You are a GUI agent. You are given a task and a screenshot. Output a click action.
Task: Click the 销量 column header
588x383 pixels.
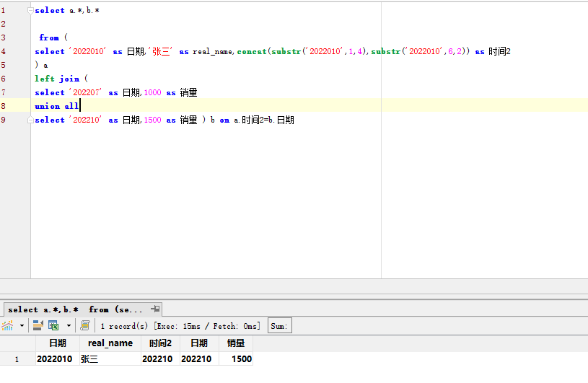click(x=235, y=343)
